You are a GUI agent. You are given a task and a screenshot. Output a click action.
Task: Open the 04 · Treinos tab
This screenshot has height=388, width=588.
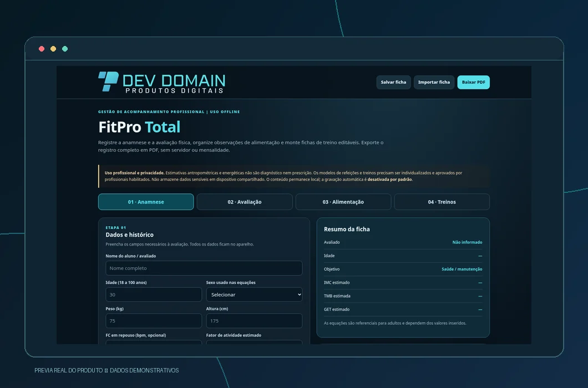pos(442,202)
